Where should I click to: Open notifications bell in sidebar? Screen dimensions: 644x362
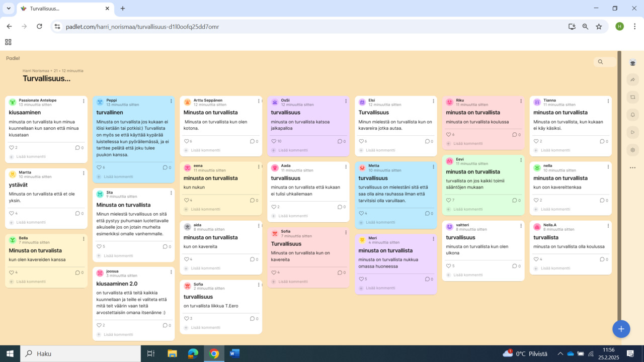click(633, 115)
